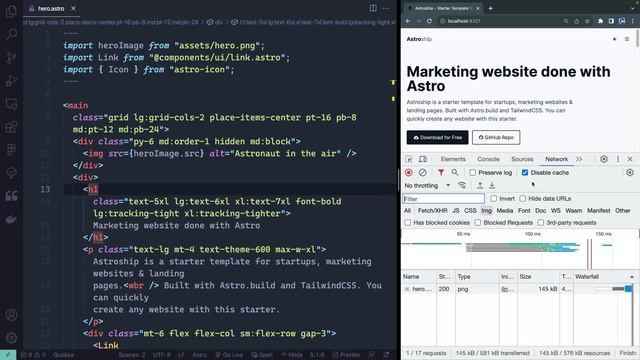The width and height of the screenshot is (640, 360).
Task: Open the Manage gear in the activity bar
Action: point(11,338)
